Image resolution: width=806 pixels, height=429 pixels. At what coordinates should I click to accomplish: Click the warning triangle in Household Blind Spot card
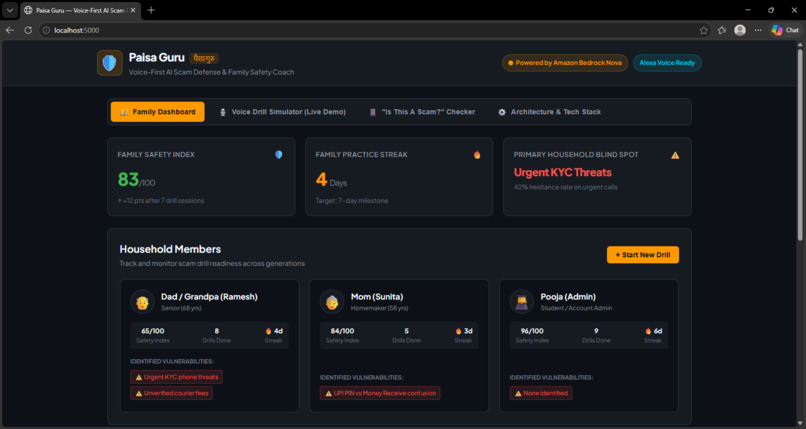pos(675,155)
